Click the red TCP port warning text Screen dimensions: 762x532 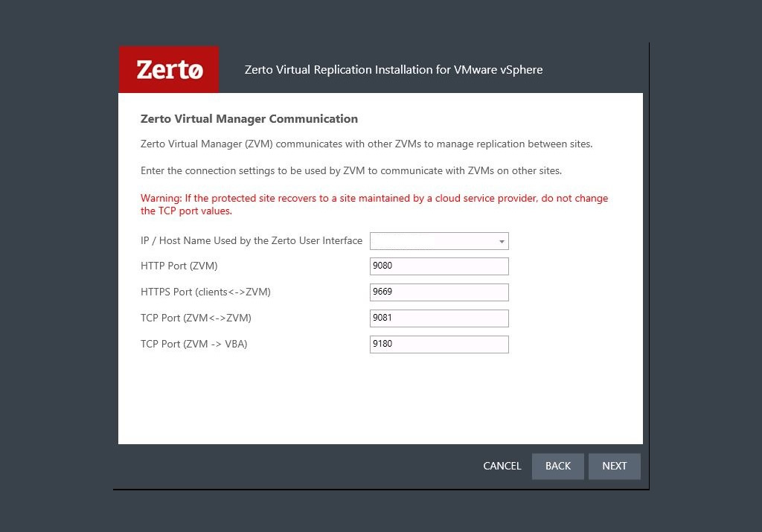tap(374, 205)
